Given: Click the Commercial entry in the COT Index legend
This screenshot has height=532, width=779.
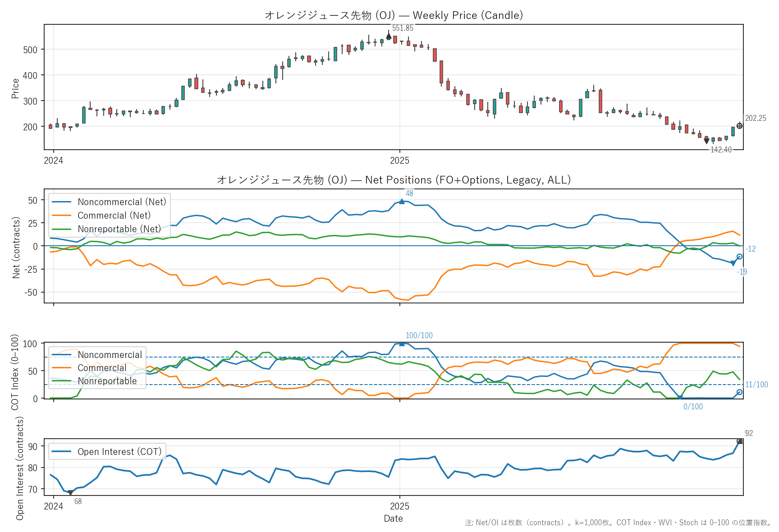Looking at the screenshot, I should coord(102,368).
